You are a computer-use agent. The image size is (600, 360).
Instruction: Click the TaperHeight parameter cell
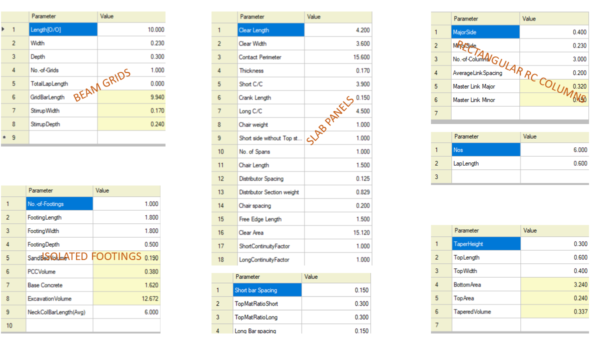(486, 244)
